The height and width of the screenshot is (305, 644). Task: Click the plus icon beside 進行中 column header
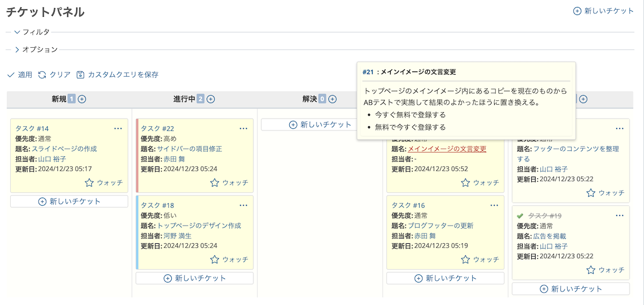[211, 99]
